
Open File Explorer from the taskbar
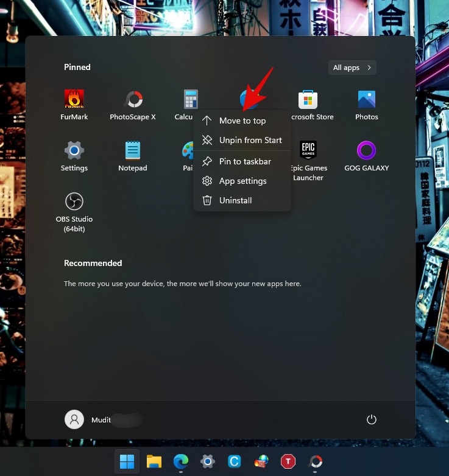(x=154, y=461)
